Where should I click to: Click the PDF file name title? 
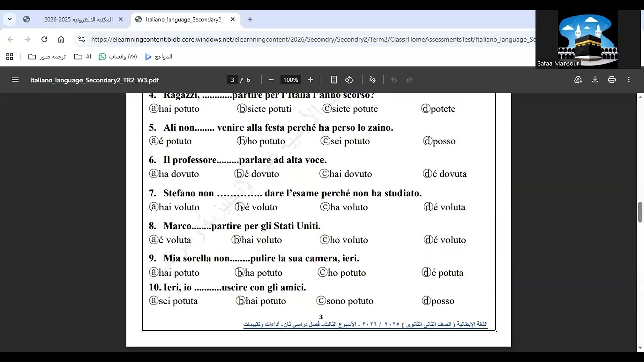coord(95,80)
